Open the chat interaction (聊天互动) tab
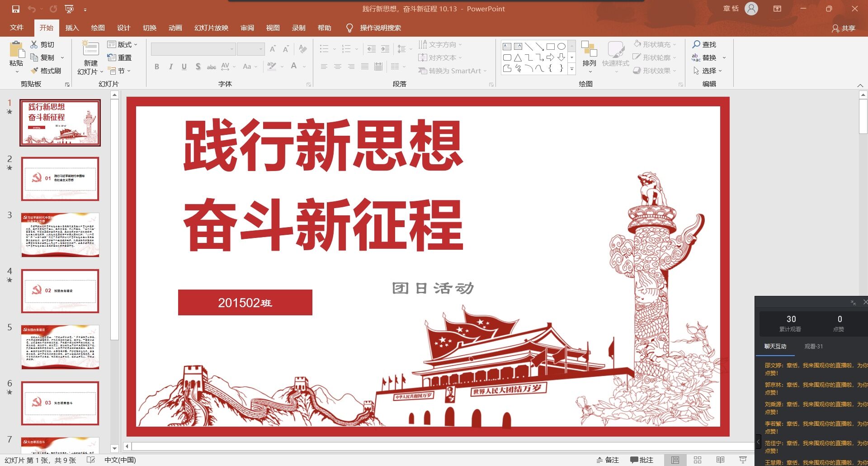Viewport: 868px width, 466px height. tap(775, 347)
